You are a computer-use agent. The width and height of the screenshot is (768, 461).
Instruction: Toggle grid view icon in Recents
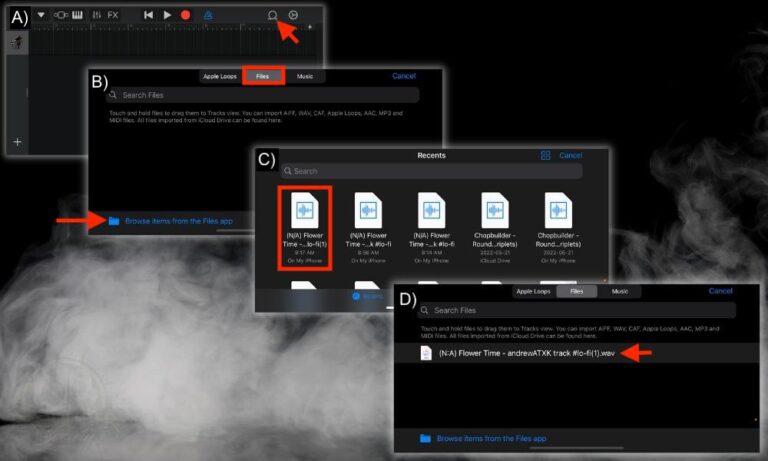[x=545, y=155]
